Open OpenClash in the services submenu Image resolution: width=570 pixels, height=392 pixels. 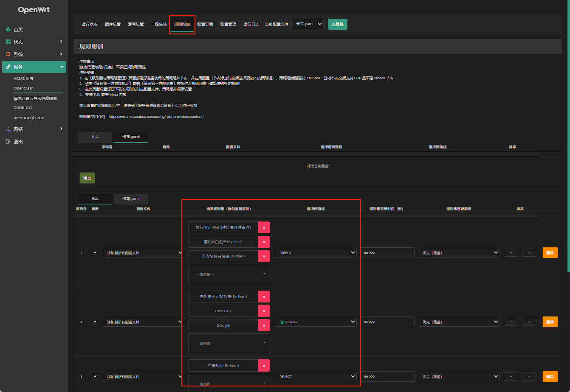tap(23, 88)
